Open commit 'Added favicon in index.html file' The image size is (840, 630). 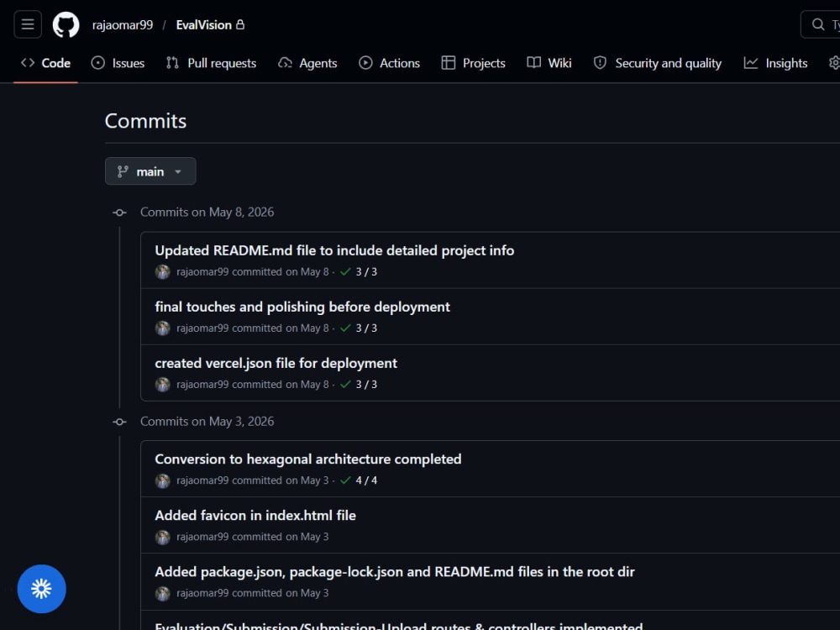(255, 516)
